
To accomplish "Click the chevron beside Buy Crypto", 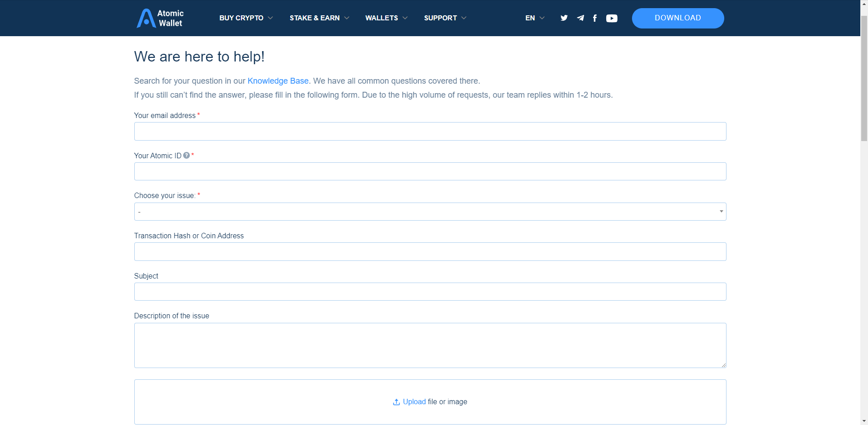I will coord(270,18).
